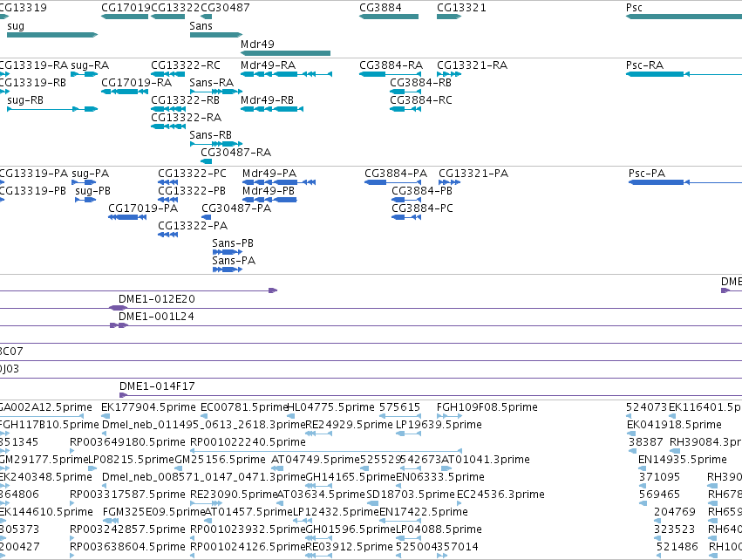
Task: Select the CG13321 gene label
Action: (461, 8)
